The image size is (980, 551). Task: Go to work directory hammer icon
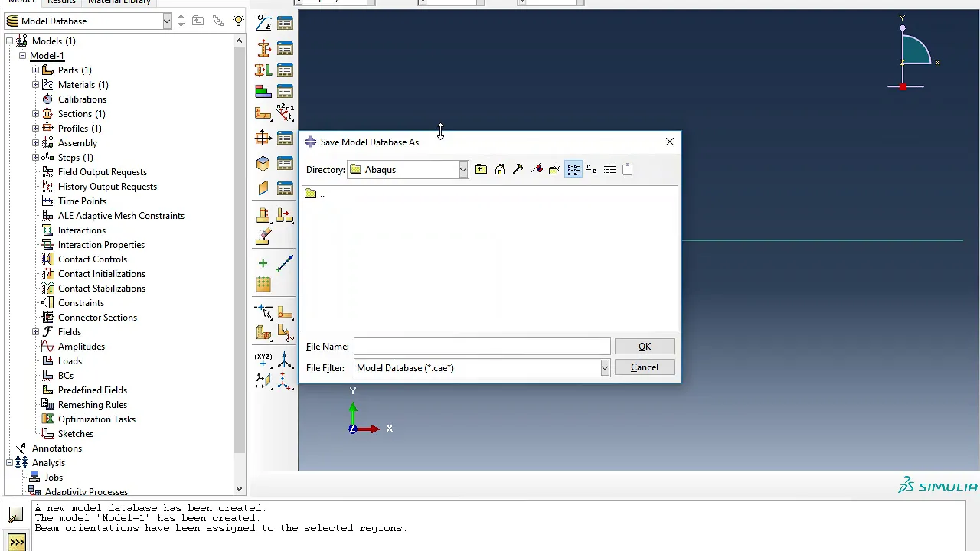(x=518, y=170)
